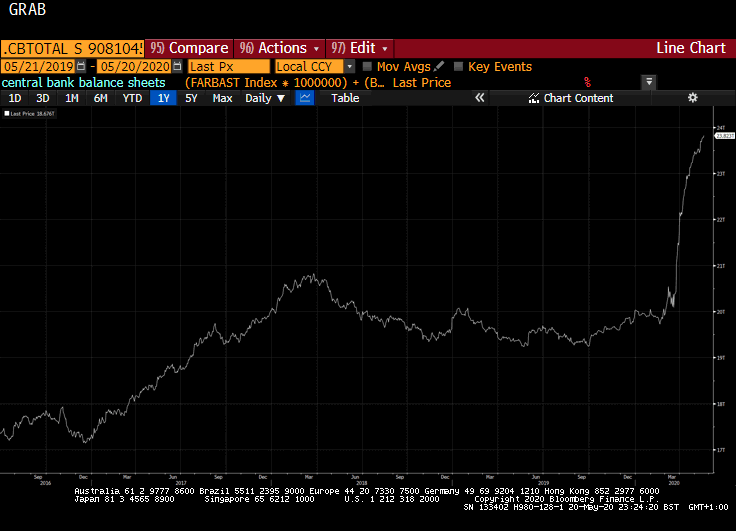Select the 3D time range tab
The width and height of the screenshot is (736, 531).
pos(43,98)
